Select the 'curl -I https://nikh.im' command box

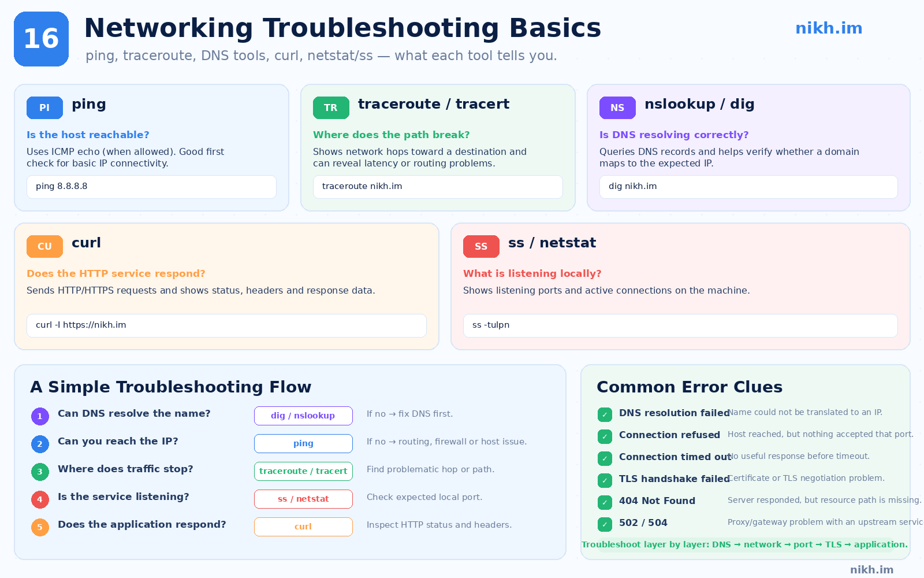click(226, 325)
